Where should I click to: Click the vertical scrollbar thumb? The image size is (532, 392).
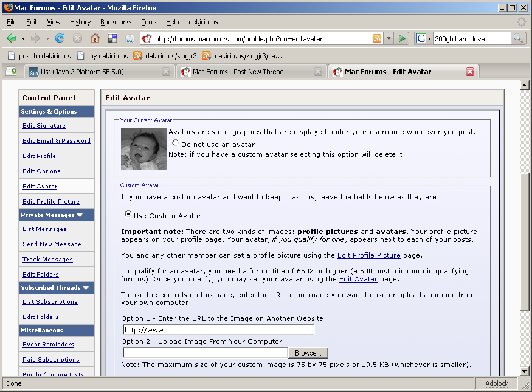525,242
